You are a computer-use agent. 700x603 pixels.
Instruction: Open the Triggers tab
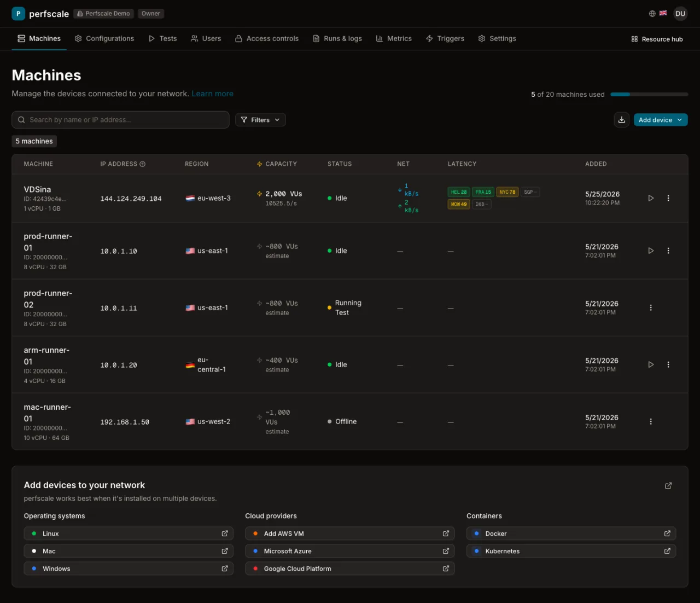coord(445,39)
